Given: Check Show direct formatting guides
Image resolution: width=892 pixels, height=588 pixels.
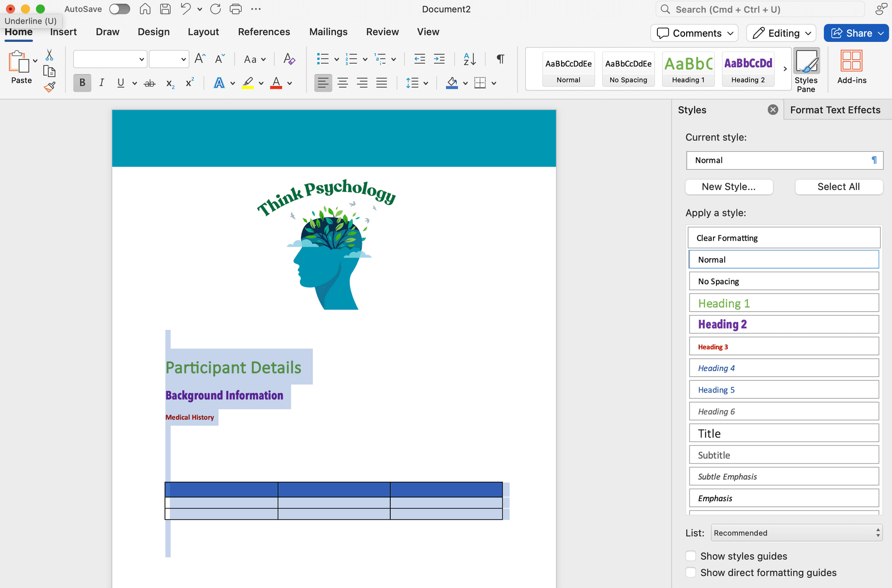Looking at the screenshot, I should 691,573.
